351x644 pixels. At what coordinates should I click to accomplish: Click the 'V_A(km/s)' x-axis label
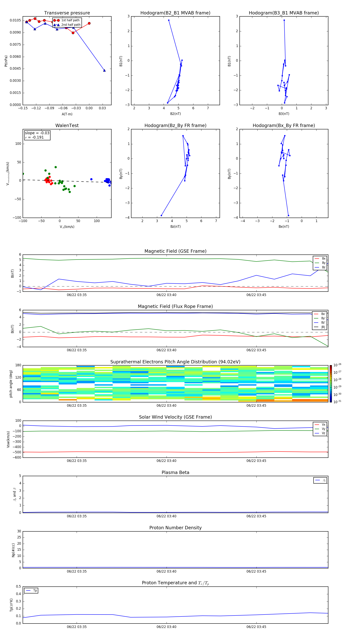(x=67, y=227)
